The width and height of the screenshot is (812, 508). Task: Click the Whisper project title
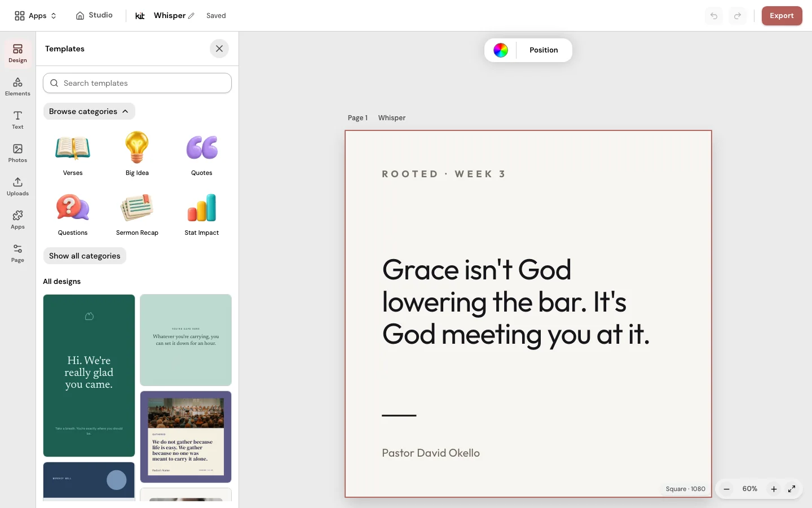click(x=170, y=16)
